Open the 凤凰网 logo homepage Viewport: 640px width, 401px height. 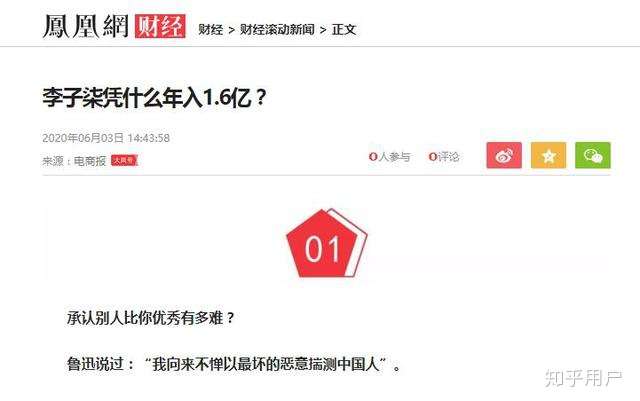(86, 27)
